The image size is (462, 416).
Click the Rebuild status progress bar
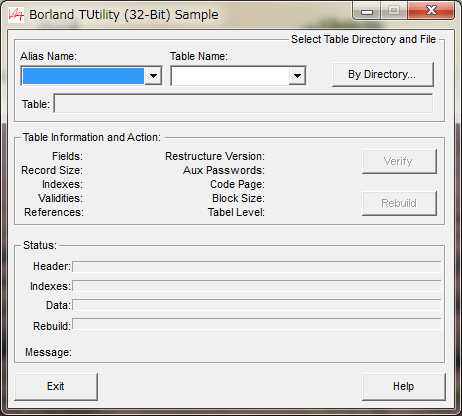[x=257, y=324]
